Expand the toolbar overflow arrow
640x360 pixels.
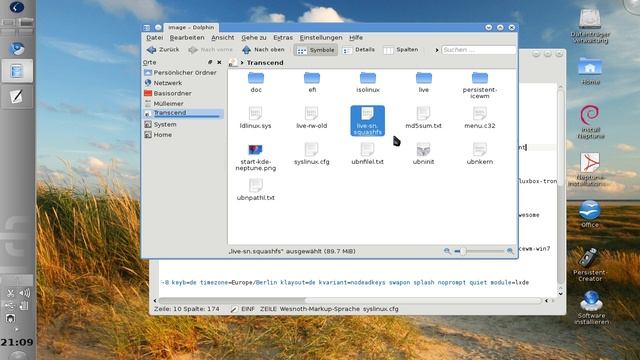point(437,50)
